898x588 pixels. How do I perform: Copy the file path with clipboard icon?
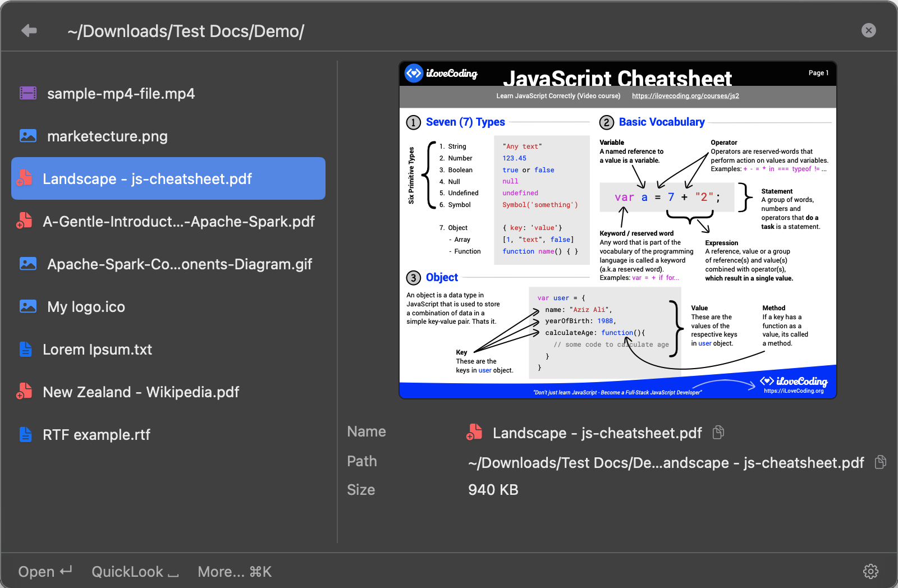click(x=881, y=462)
